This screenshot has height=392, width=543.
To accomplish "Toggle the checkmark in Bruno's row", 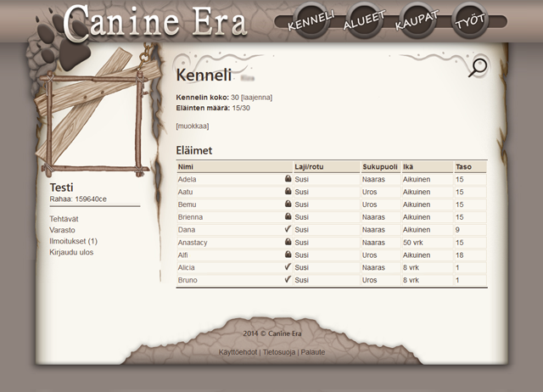I will (x=288, y=279).
